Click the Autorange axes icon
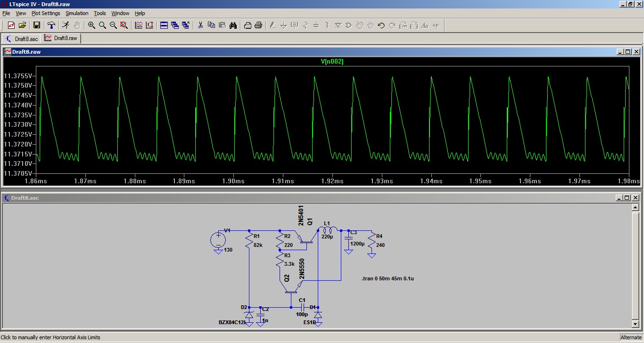The image size is (644, 343). coord(149,25)
